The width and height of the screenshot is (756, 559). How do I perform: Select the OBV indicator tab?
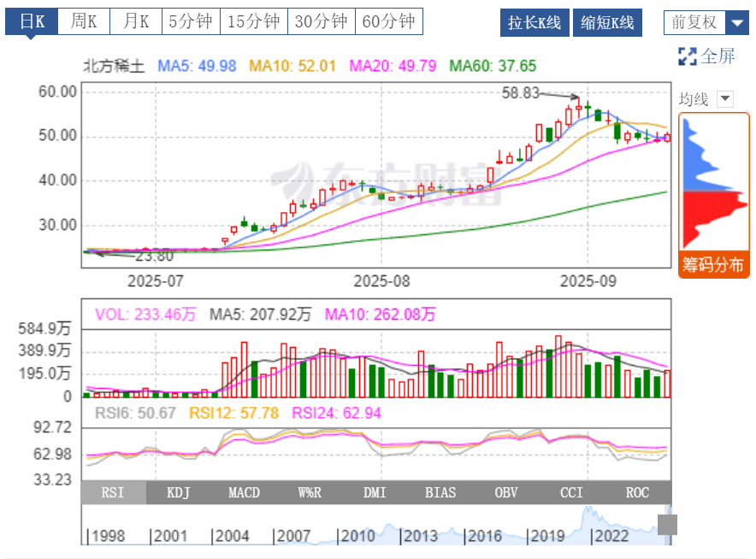pos(506,492)
